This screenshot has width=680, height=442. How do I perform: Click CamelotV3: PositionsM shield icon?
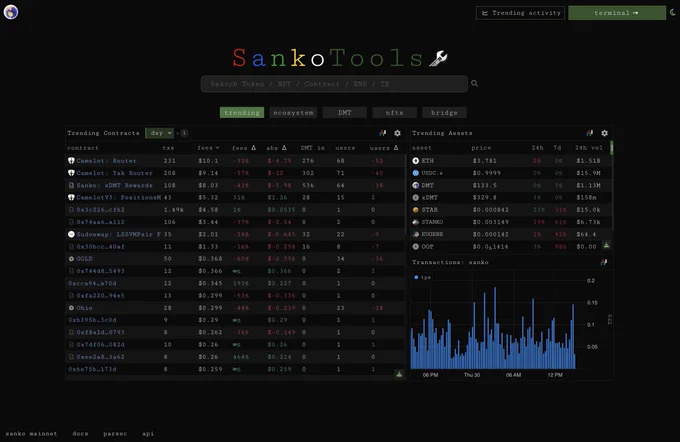click(71, 197)
